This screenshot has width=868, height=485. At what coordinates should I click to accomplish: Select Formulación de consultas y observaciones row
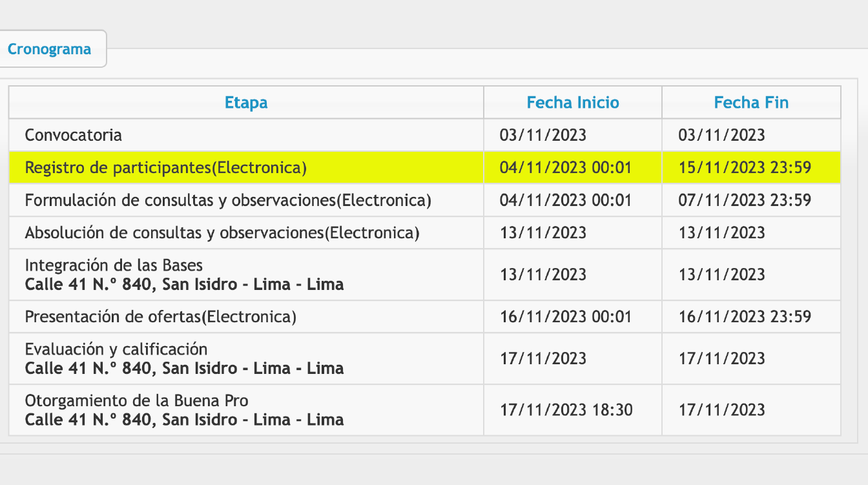pos(424,200)
